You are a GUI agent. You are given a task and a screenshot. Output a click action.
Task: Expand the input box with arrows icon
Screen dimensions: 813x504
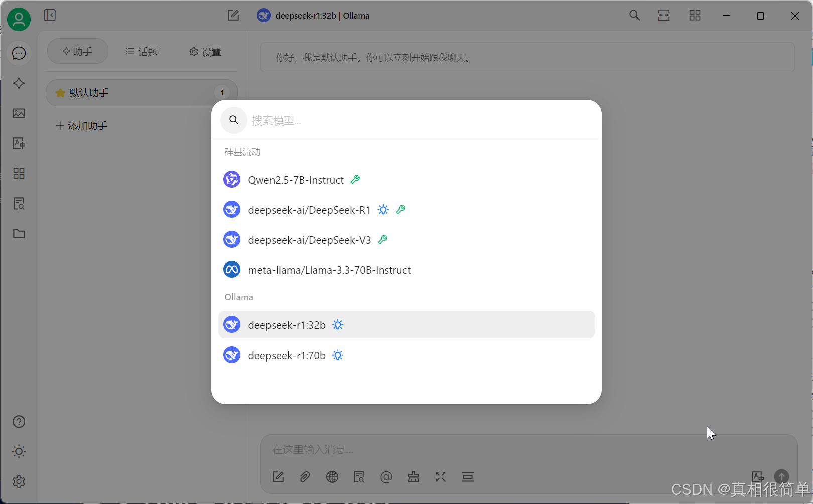click(x=441, y=477)
